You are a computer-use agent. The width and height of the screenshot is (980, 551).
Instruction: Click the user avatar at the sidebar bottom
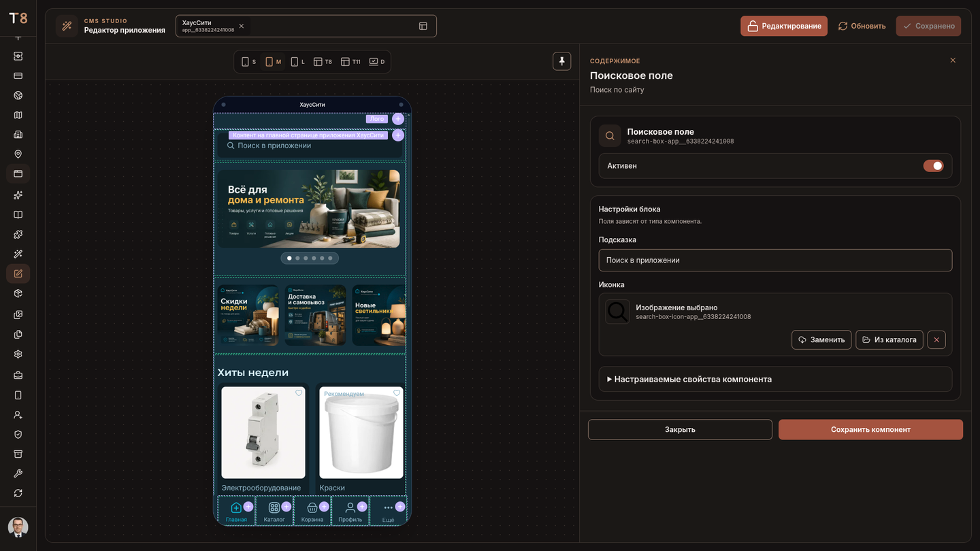[x=18, y=527]
